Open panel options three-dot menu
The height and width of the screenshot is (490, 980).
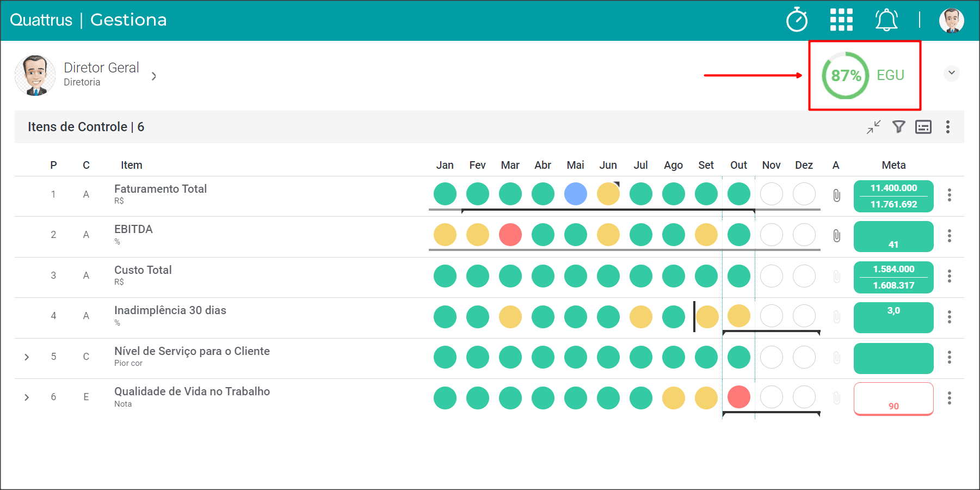(x=948, y=127)
